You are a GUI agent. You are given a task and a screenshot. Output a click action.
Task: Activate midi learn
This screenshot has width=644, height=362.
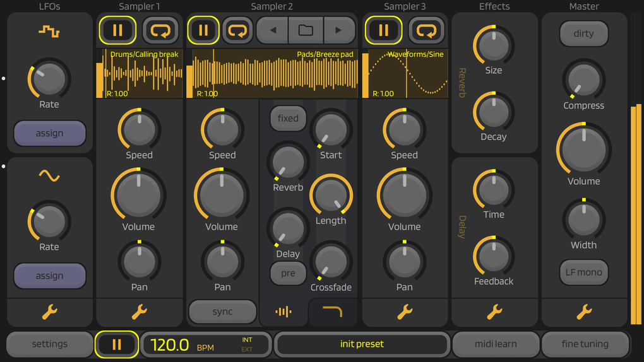click(496, 344)
